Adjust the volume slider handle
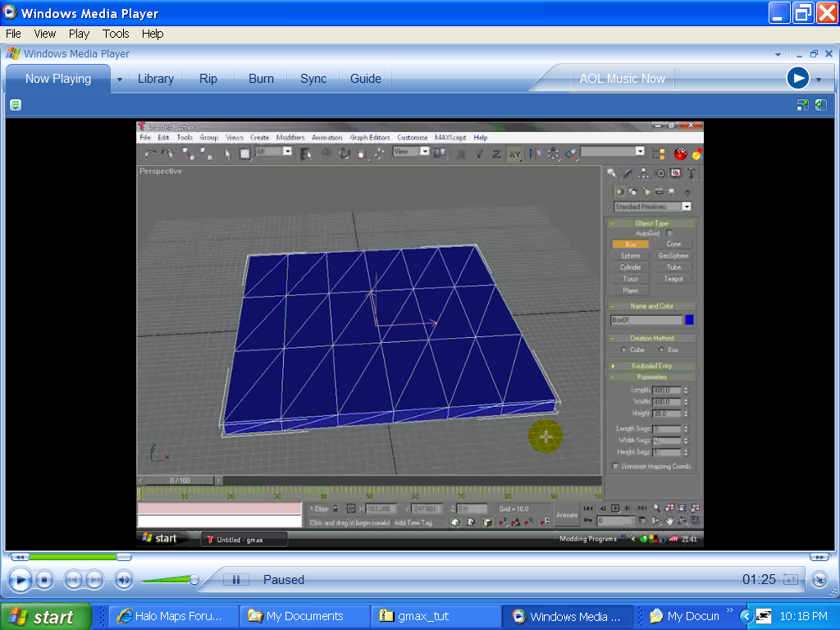840x630 pixels. pyautogui.click(x=194, y=580)
